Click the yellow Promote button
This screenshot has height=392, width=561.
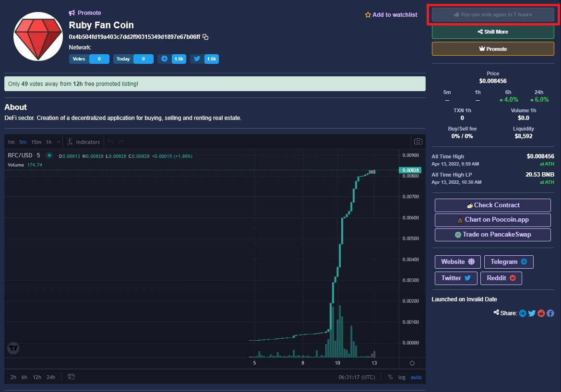coord(493,49)
